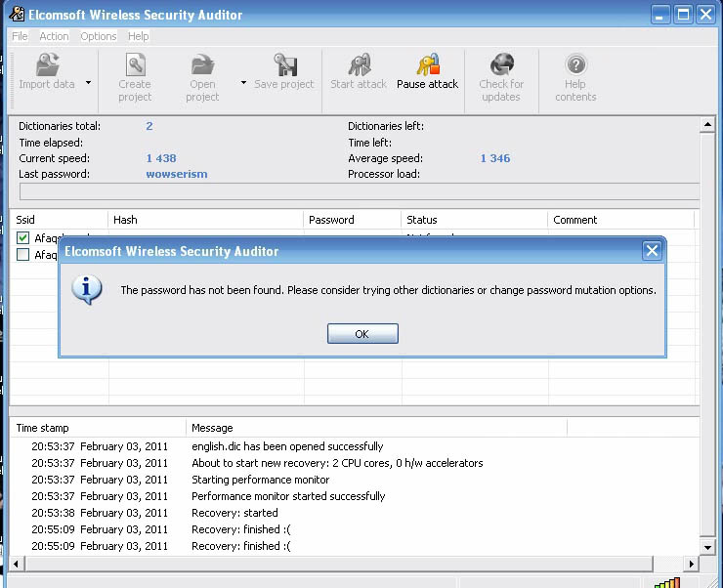Click the Password column header
Viewport: 723px width, 588px height.
click(353, 220)
